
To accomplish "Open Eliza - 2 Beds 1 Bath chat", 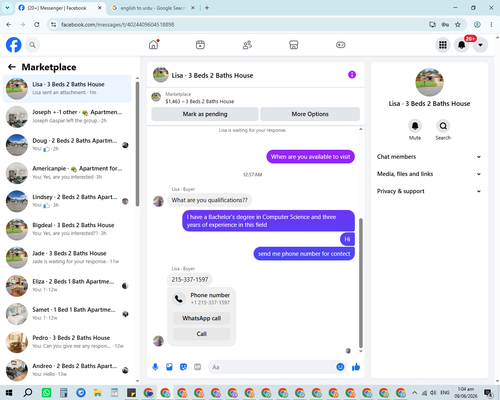I will (67, 285).
